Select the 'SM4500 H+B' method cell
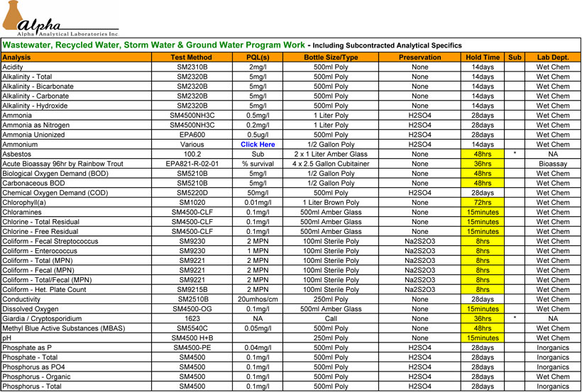Viewport: 582px width, 392px height. click(192, 338)
